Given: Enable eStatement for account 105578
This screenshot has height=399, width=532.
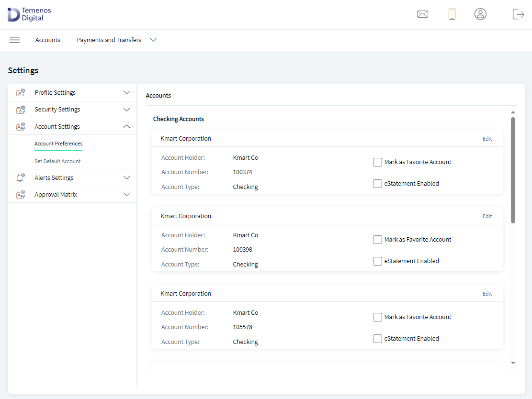Looking at the screenshot, I should [x=378, y=338].
